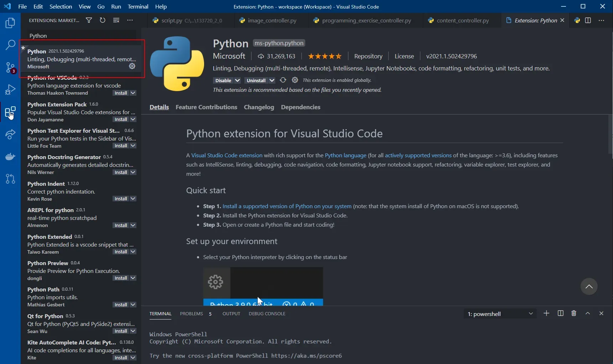Create a new terminal with plus icon
613x364 pixels.
coord(546,313)
